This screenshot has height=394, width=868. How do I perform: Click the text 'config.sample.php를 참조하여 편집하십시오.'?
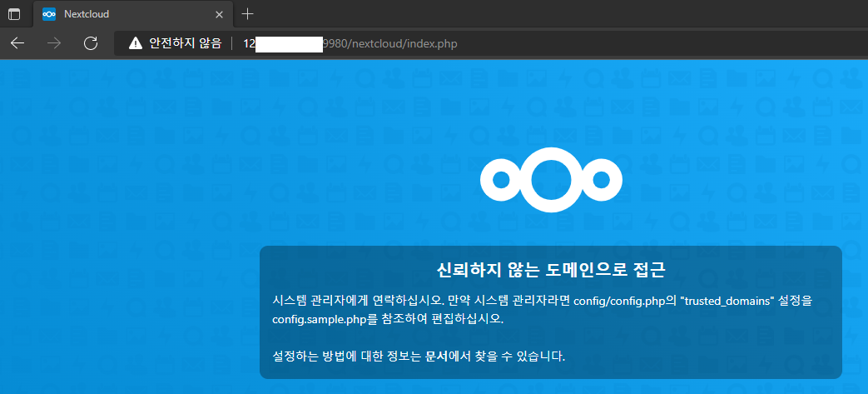(x=388, y=321)
